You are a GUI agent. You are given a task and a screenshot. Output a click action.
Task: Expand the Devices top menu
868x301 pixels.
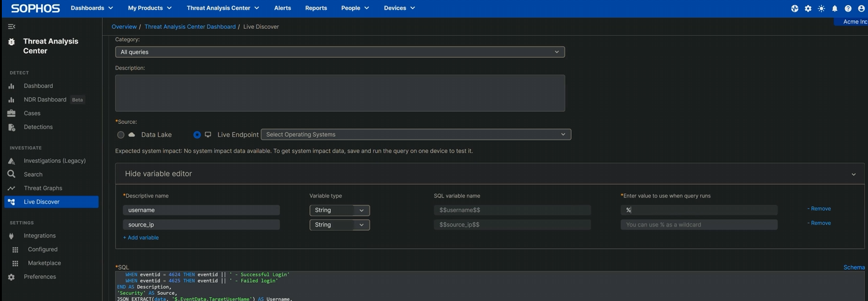399,8
